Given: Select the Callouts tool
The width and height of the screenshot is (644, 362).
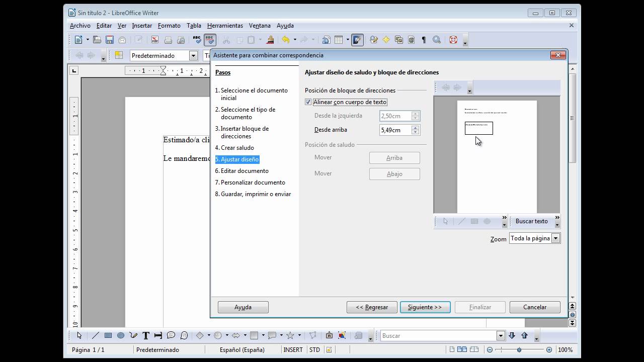Looking at the screenshot, I should (171, 335).
